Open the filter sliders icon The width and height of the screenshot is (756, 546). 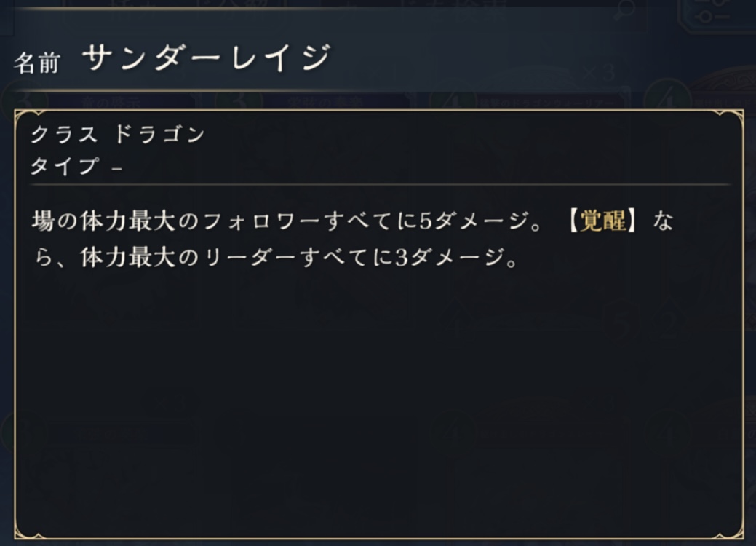716,12
